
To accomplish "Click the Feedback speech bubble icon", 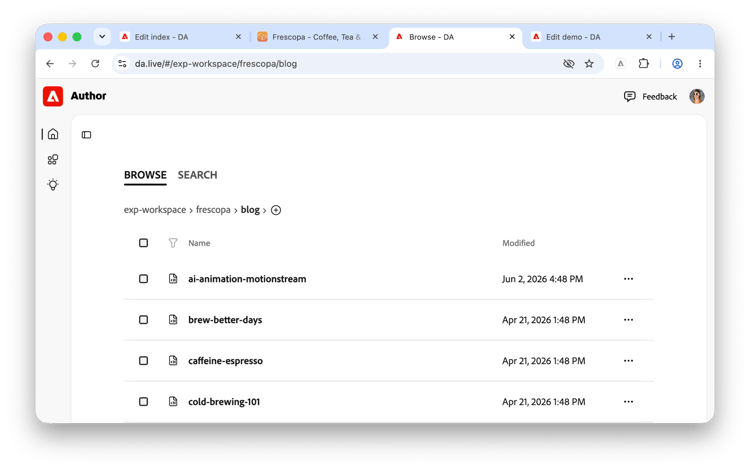I will click(629, 97).
